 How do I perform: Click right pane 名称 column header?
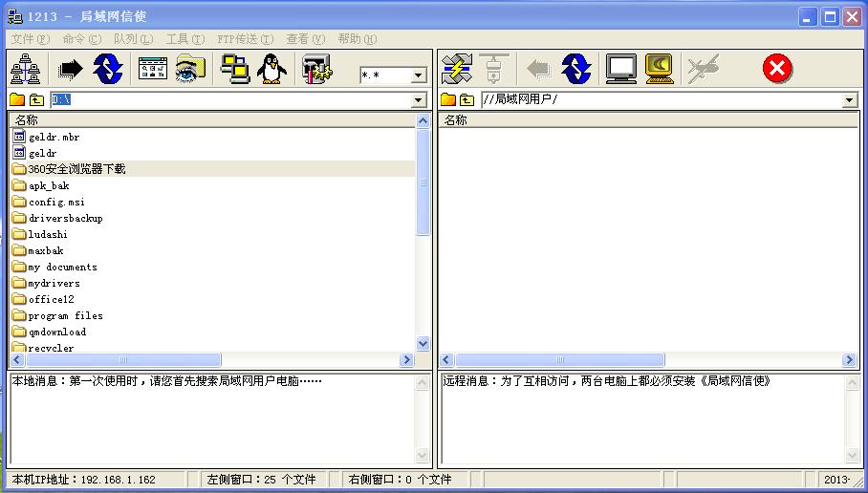click(x=648, y=120)
